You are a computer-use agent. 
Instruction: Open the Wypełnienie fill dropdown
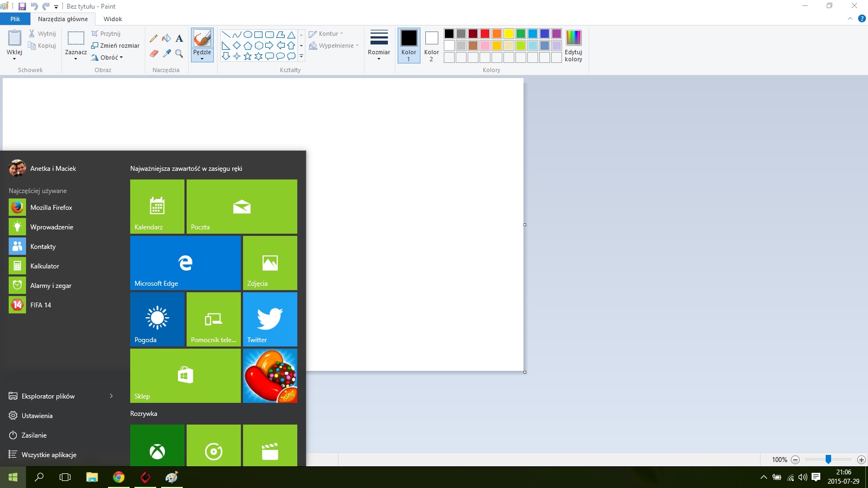(x=334, y=46)
